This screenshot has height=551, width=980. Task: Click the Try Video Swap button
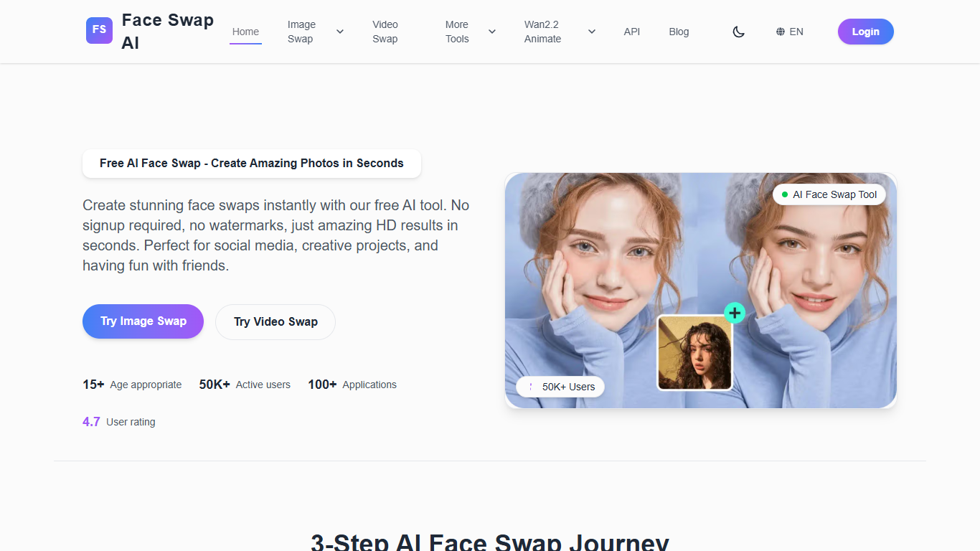click(x=275, y=321)
